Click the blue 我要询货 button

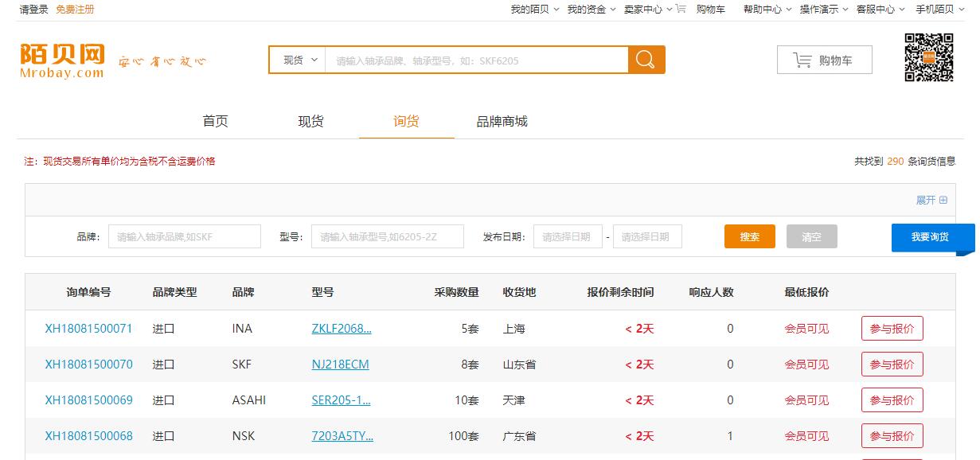pyautogui.click(x=930, y=237)
